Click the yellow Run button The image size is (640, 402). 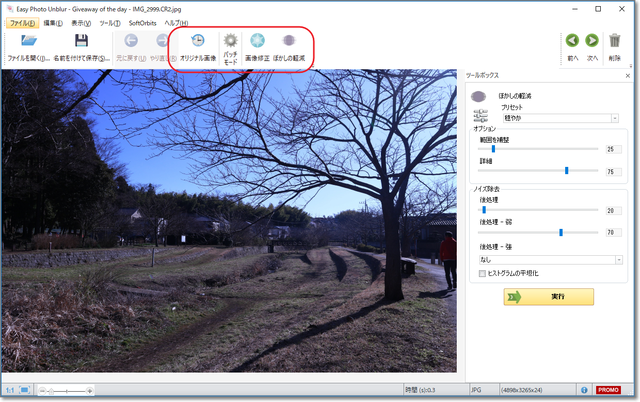(x=549, y=297)
